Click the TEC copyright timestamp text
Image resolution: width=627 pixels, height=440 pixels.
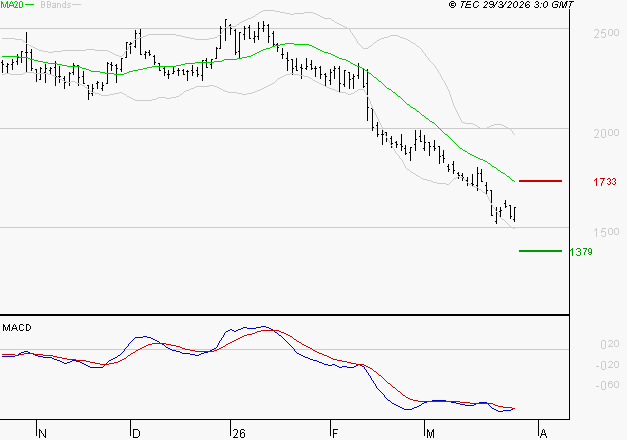point(511,4)
